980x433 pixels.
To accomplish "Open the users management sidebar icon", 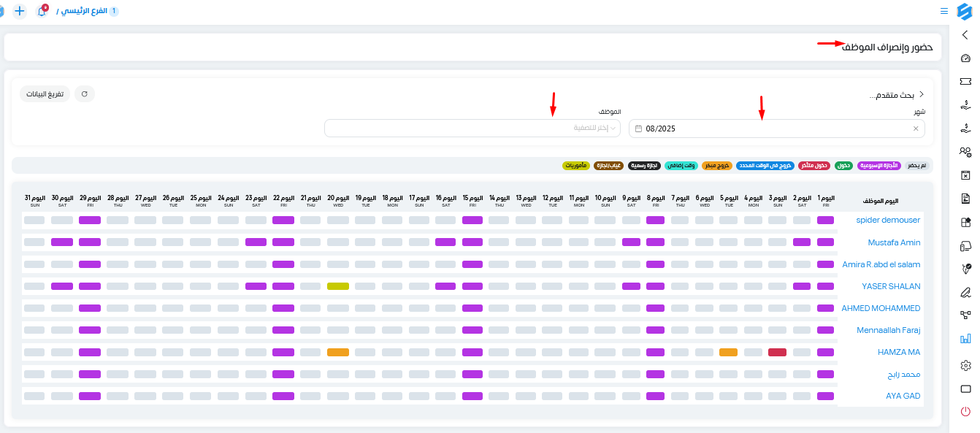I will [x=965, y=152].
